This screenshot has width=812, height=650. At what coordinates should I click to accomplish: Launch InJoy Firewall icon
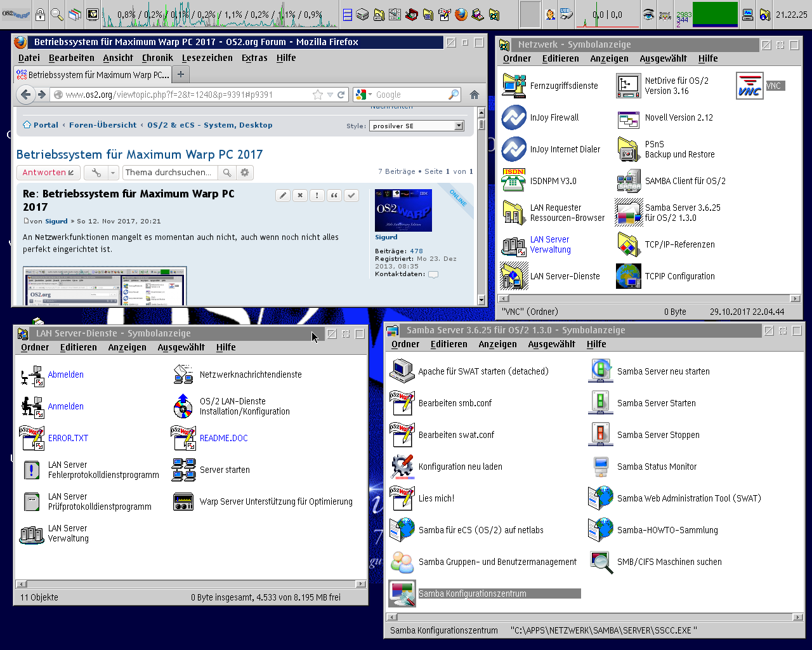(x=514, y=117)
